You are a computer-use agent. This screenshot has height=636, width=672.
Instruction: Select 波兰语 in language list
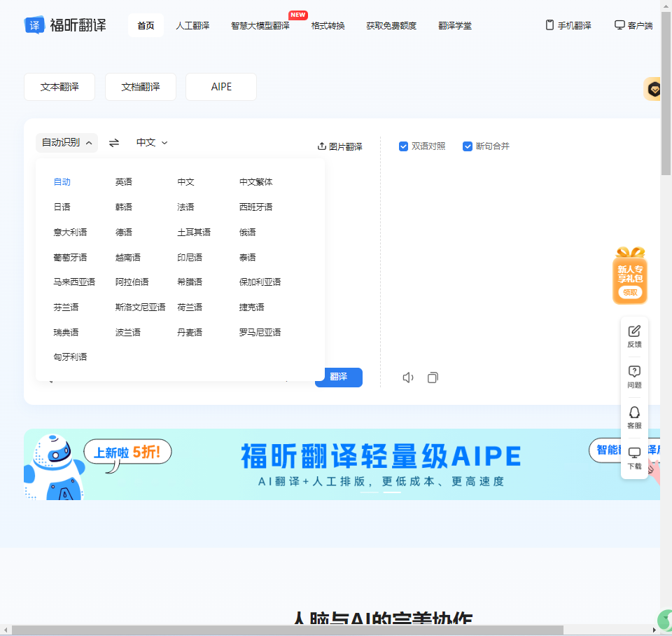pos(127,333)
